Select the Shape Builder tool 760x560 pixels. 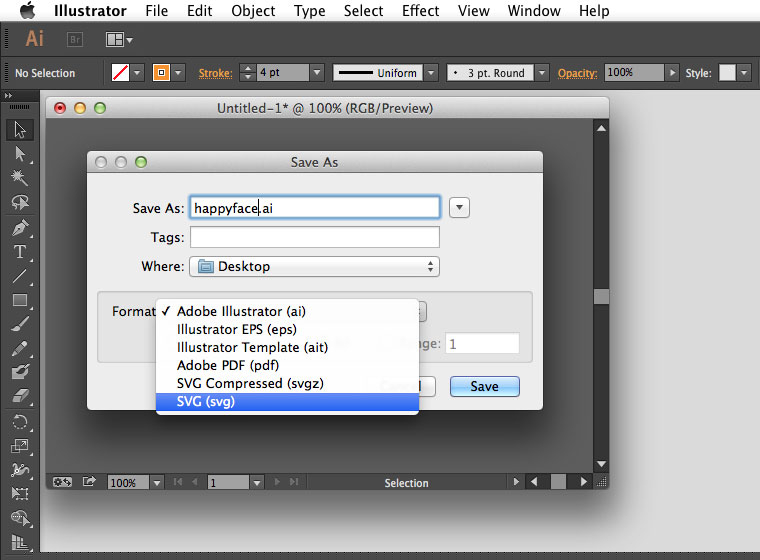(x=20, y=518)
